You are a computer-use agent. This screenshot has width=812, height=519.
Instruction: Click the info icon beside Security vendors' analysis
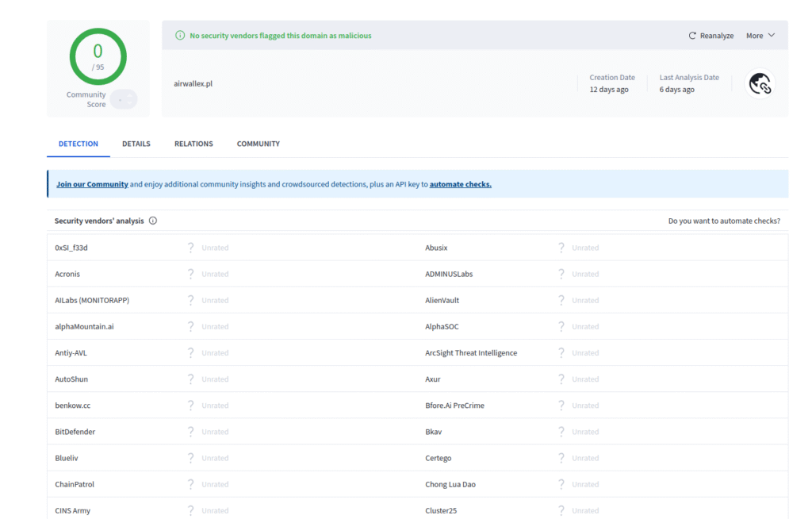[153, 221]
